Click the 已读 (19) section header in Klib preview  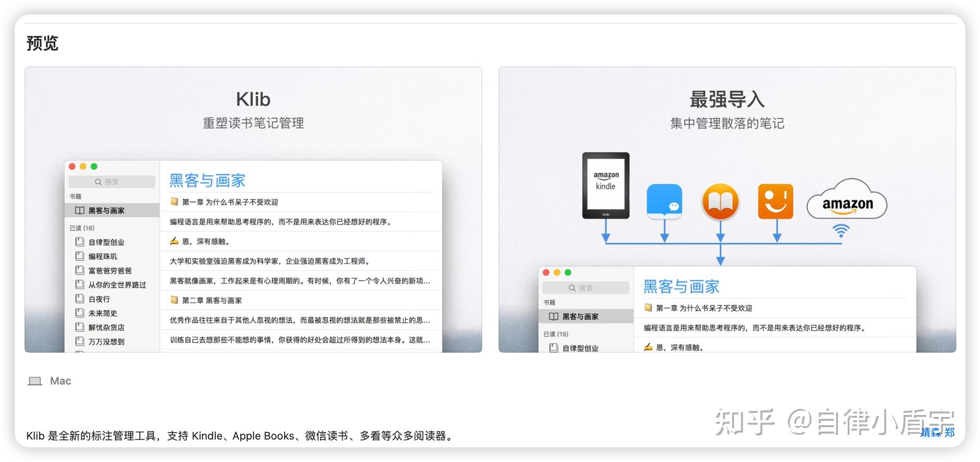point(82,228)
